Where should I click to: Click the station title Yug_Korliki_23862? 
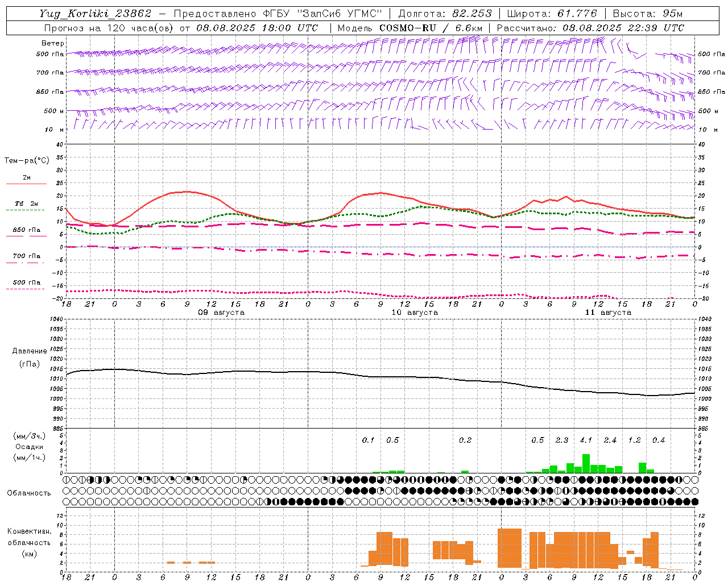click(96, 14)
